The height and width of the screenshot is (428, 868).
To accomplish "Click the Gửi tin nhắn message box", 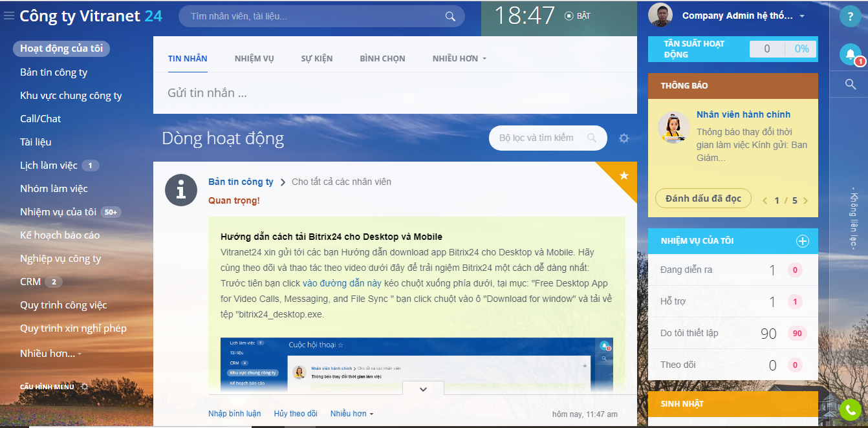I will pos(395,93).
